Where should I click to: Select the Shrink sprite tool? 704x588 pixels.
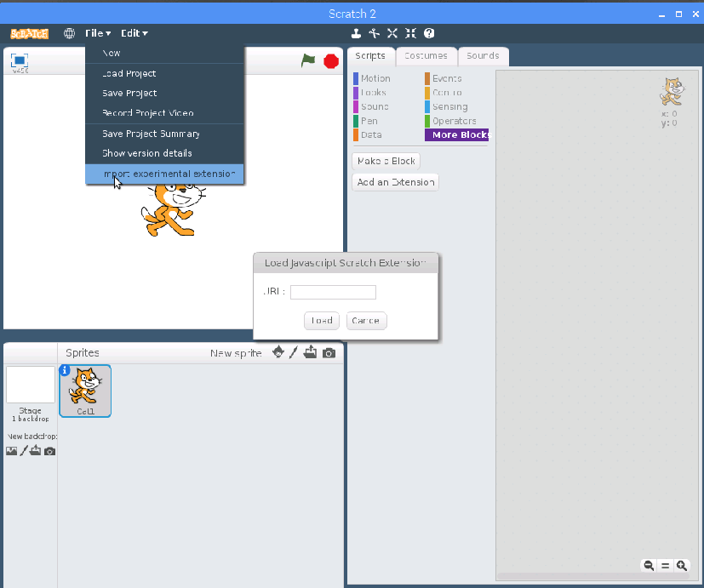pos(410,33)
